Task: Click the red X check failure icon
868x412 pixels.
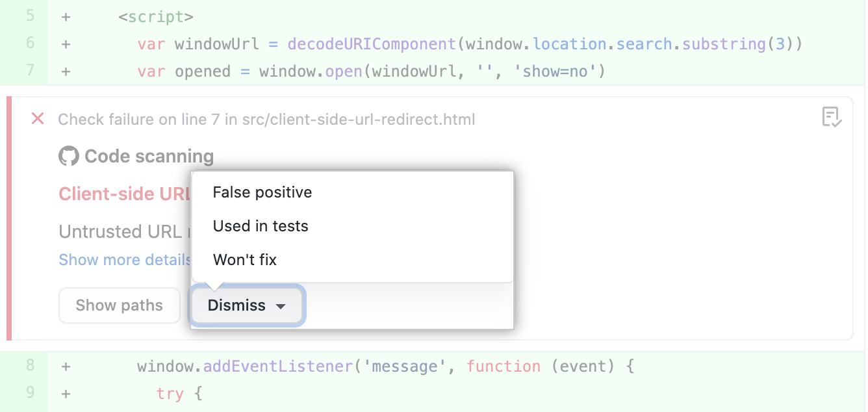Action: [x=37, y=119]
